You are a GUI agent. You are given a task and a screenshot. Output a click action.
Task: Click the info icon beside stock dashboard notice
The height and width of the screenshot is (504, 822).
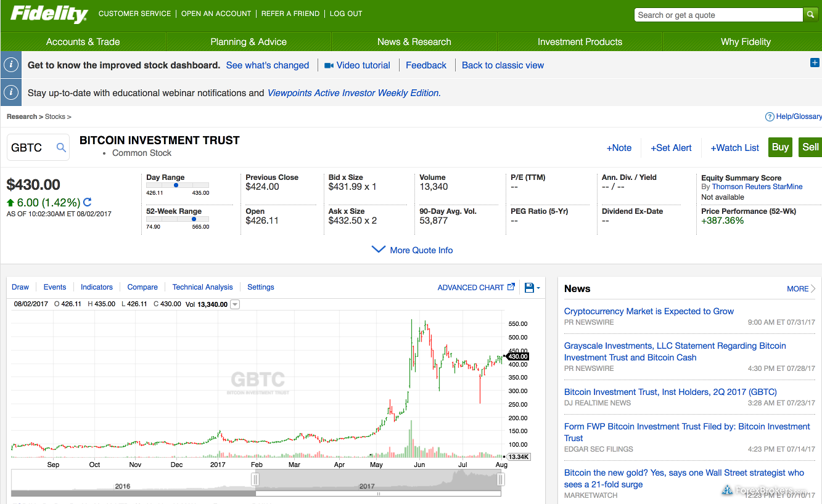point(11,65)
